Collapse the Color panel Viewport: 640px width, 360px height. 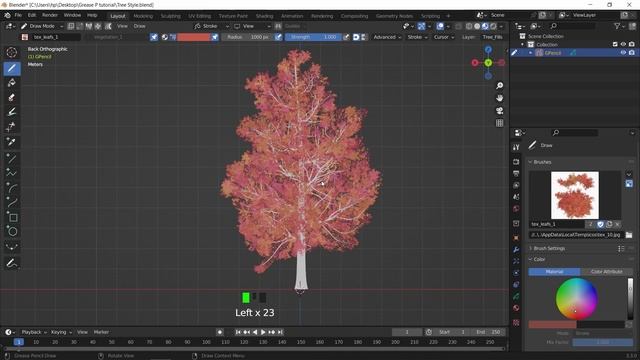539,259
